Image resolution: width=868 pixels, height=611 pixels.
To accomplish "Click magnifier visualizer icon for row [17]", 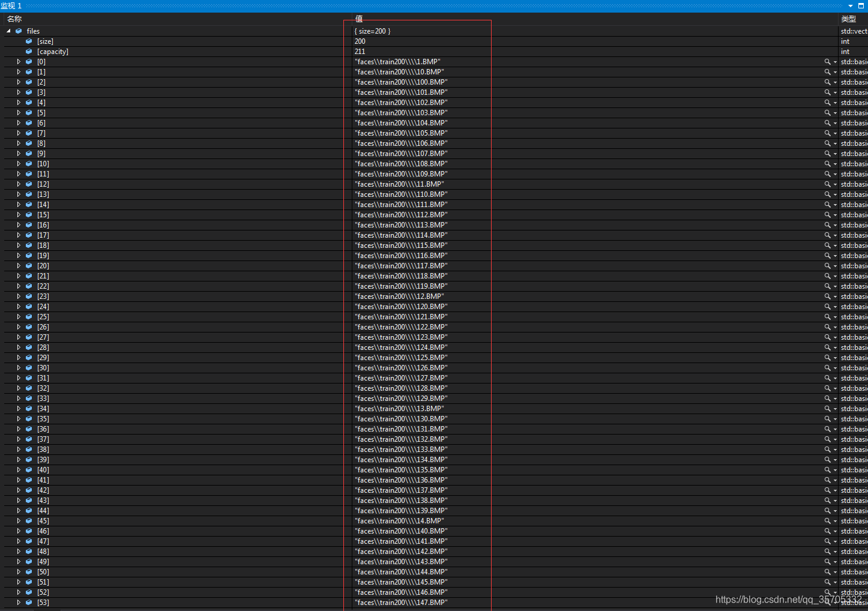I will 828,235.
